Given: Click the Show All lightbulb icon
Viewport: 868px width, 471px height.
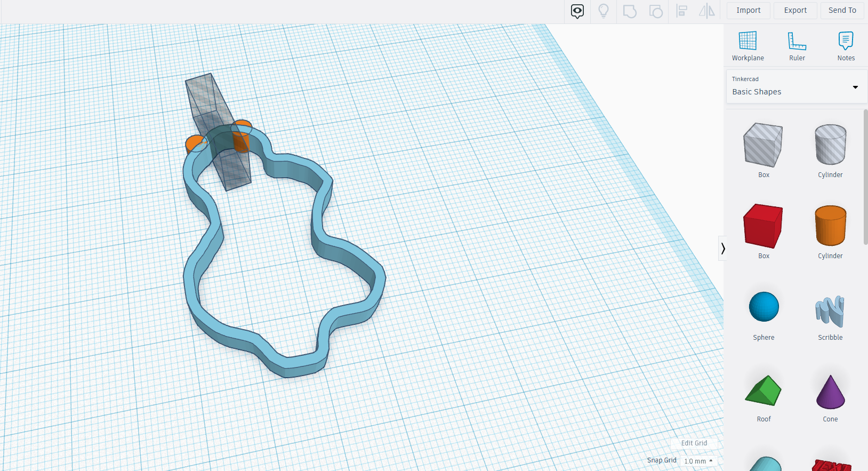Looking at the screenshot, I should coord(604,11).
